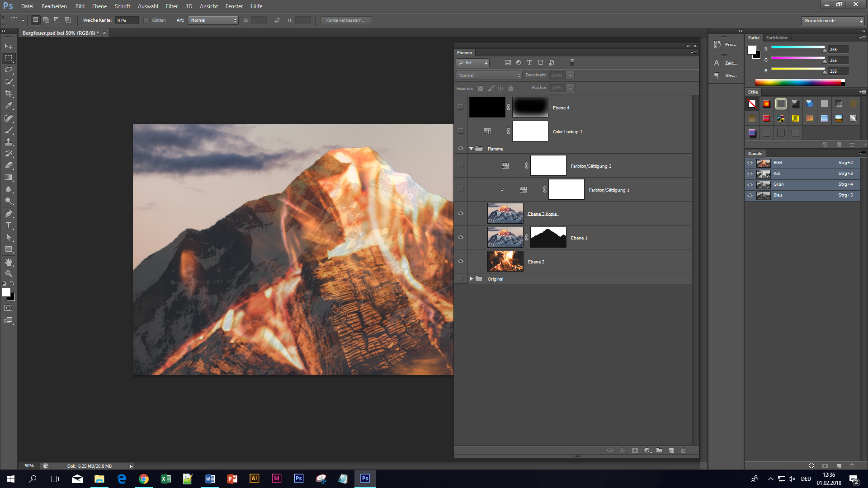
Task: Open the layer styles fx icon
Action: [623, 450]
